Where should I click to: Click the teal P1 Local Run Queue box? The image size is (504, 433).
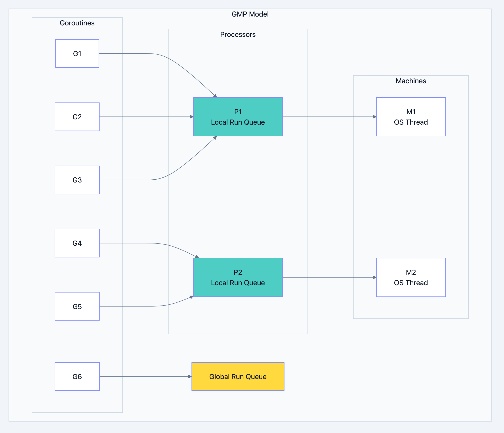point(238,117)
